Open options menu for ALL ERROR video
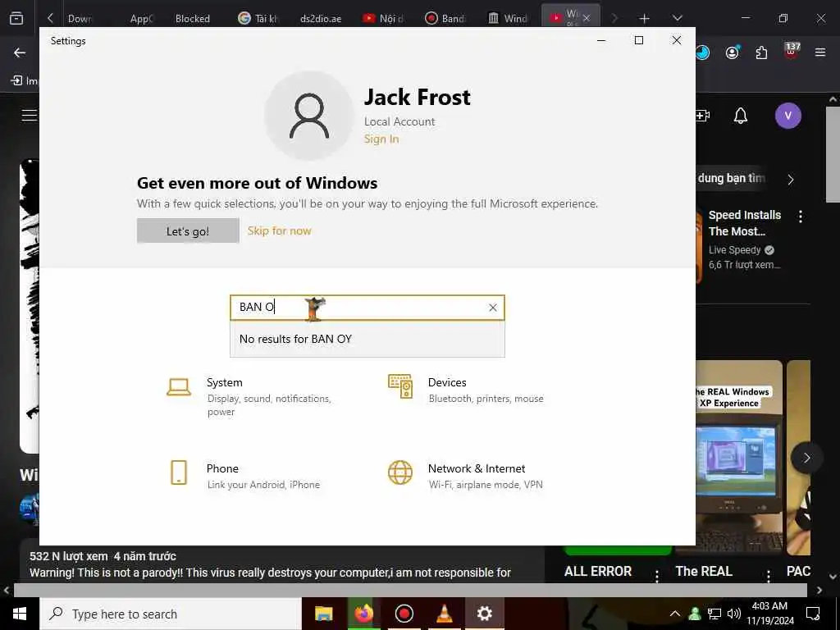Image resolution: width=840 pixels, height=630 pixels. (x=657, y=577)
